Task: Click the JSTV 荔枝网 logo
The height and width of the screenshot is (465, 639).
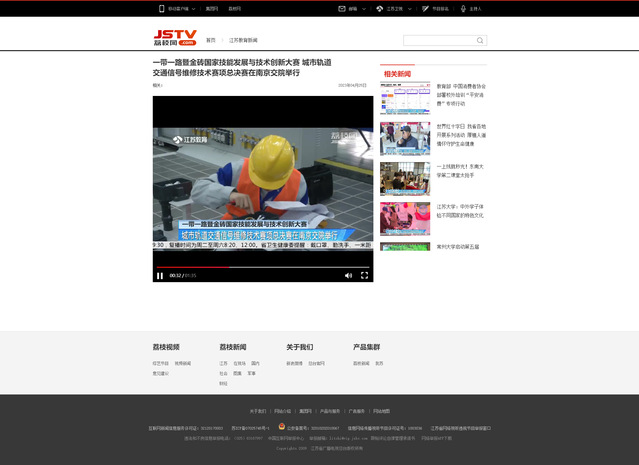Action: click(172, 39)
